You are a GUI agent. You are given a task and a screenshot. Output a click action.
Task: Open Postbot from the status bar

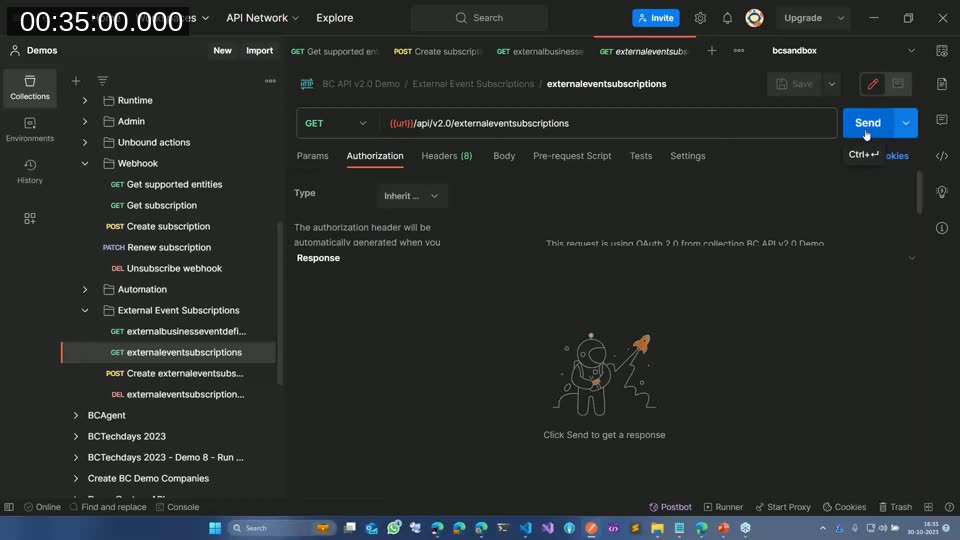pyautogui.click(x=670, y=507)
